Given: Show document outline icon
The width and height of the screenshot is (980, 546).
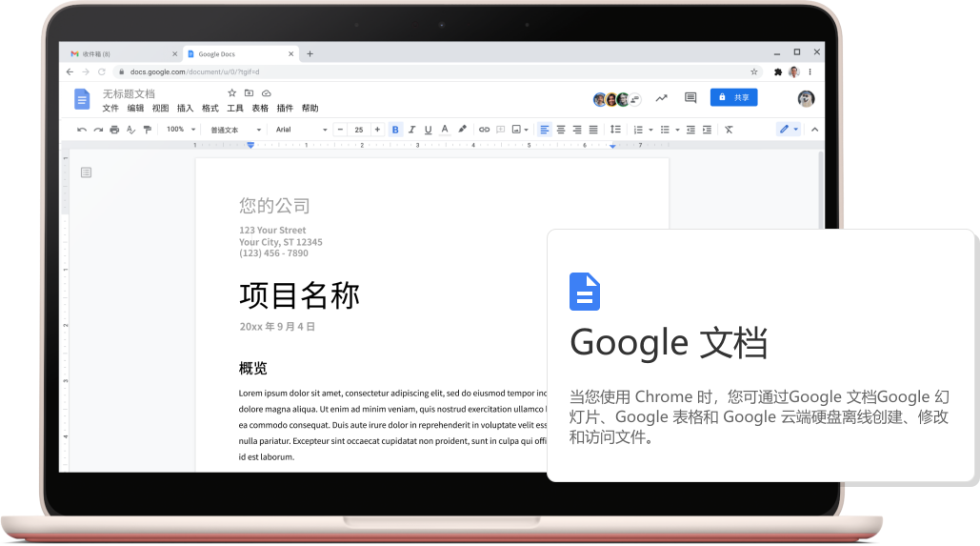Looking at the screenshot, I should click(87, 172).
